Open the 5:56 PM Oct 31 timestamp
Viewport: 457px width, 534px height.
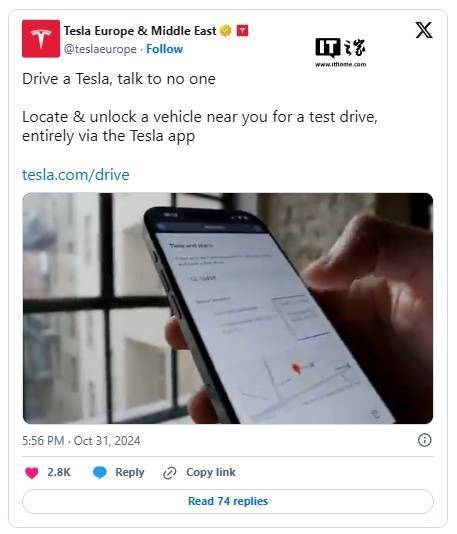(81, 441)
